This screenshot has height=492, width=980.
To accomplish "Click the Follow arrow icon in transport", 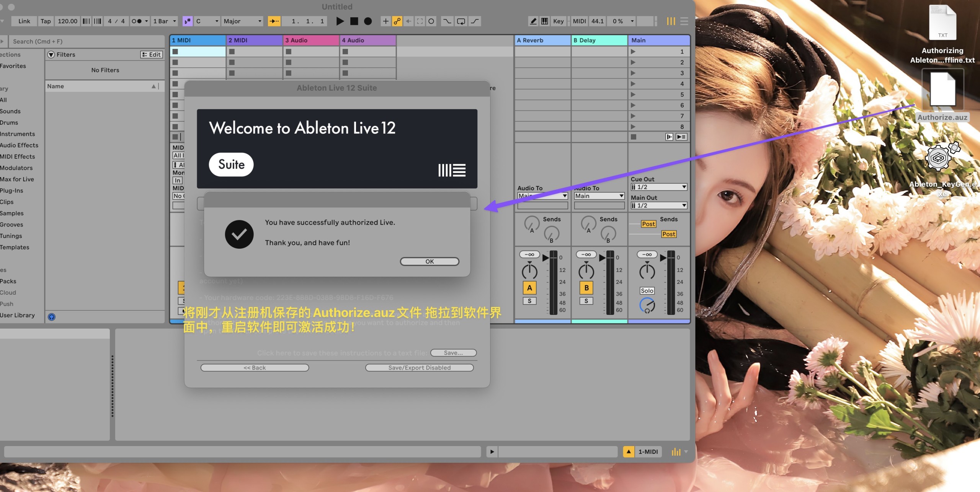I will pos(274,21).
